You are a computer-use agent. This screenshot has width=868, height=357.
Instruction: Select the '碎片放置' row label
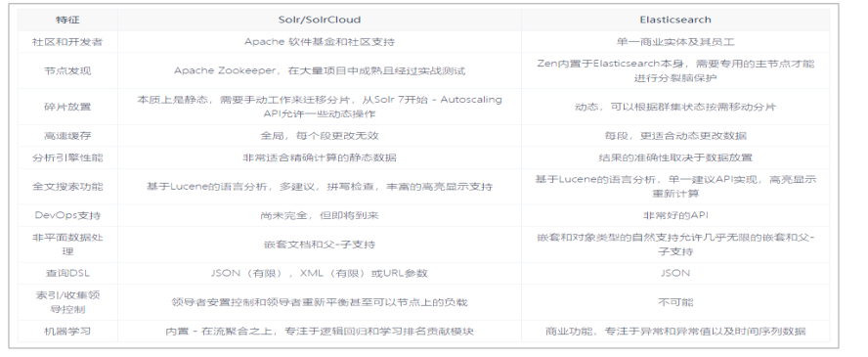[67, 107]
